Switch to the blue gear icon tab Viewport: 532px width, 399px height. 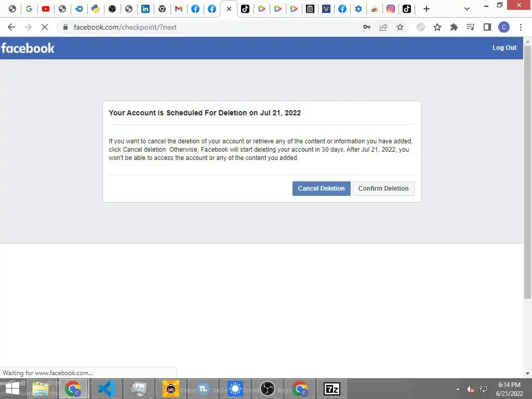point(358,9)
